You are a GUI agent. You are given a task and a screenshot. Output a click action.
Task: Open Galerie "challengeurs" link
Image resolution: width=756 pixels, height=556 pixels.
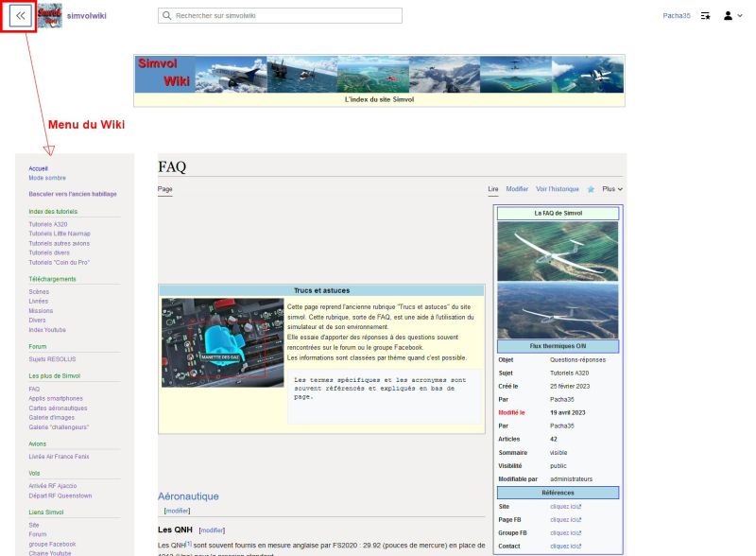(59, 427)
